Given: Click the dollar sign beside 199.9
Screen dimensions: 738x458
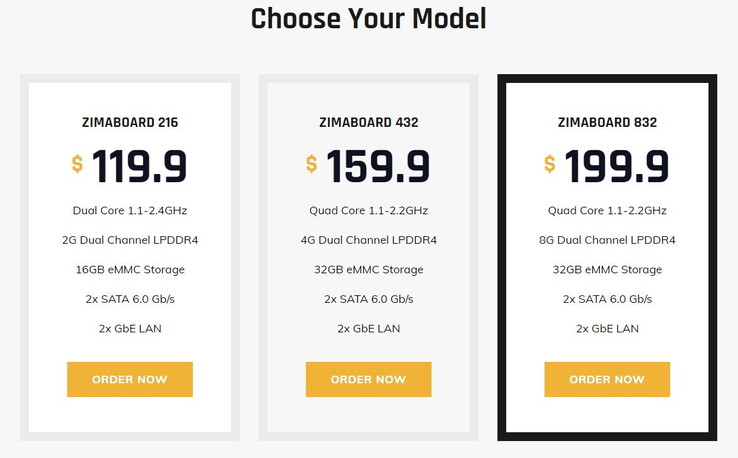Looking at the screenshot, I should point(550,164).
